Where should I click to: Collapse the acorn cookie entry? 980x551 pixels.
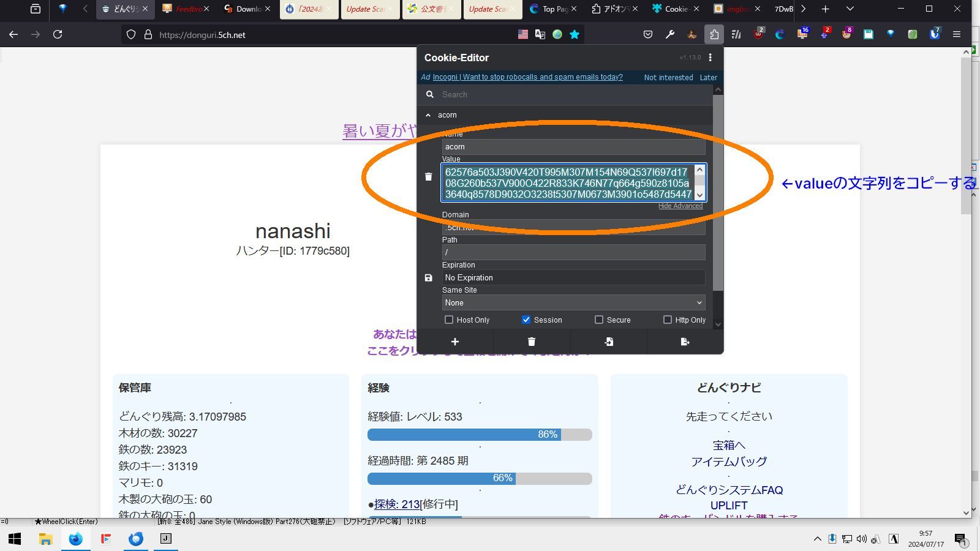428,115
